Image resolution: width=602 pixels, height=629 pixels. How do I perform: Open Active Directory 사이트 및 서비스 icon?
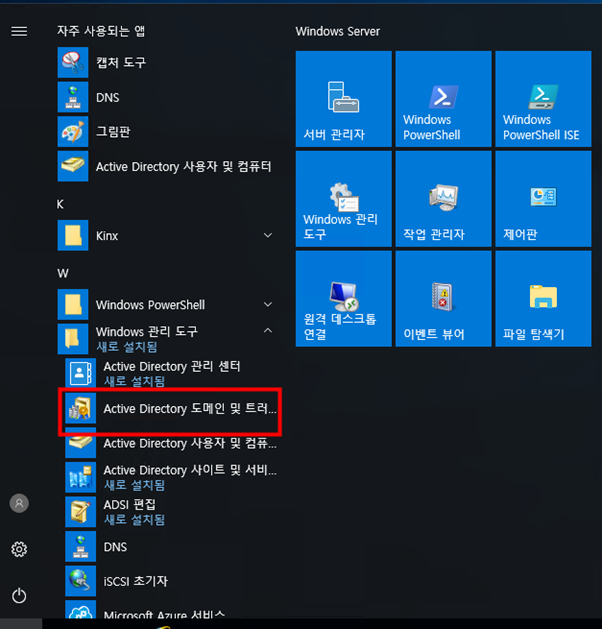pos(81,477)
